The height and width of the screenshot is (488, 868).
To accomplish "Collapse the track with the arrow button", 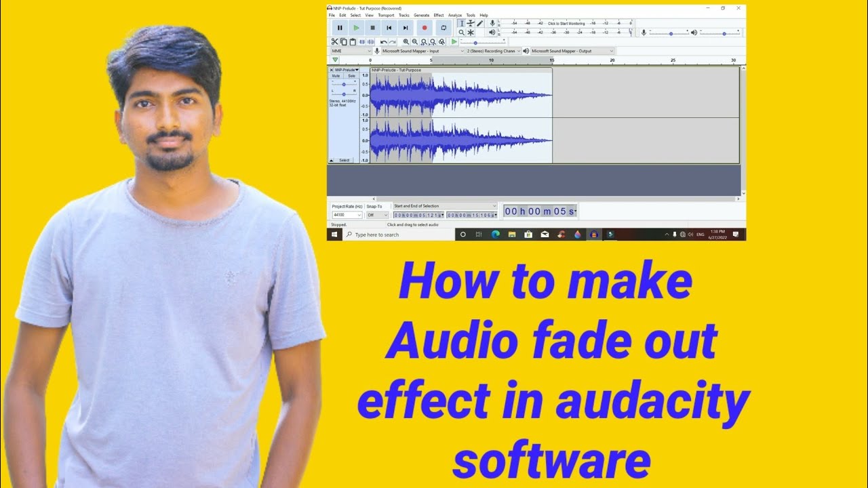I will (332, 161).
